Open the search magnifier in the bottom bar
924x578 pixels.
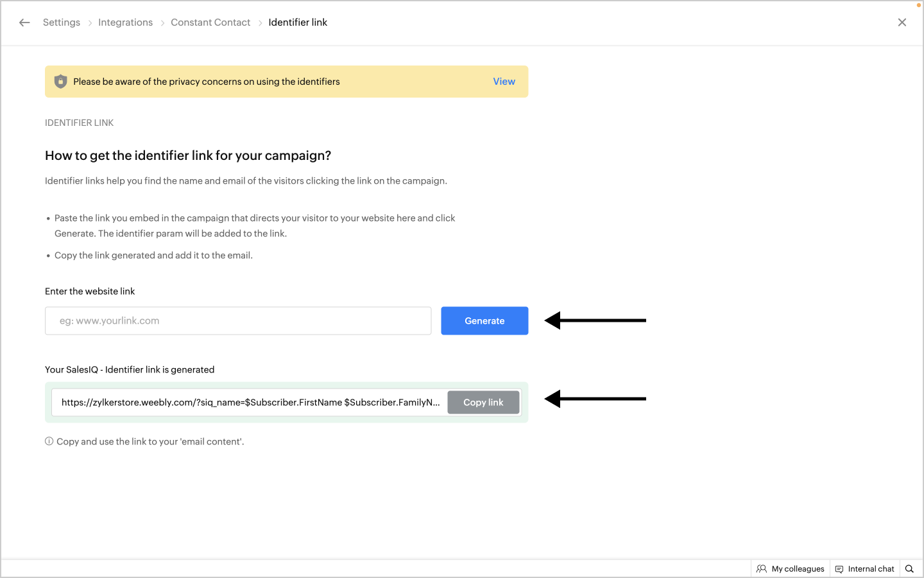pyautogui.click(x=909, y=569)
